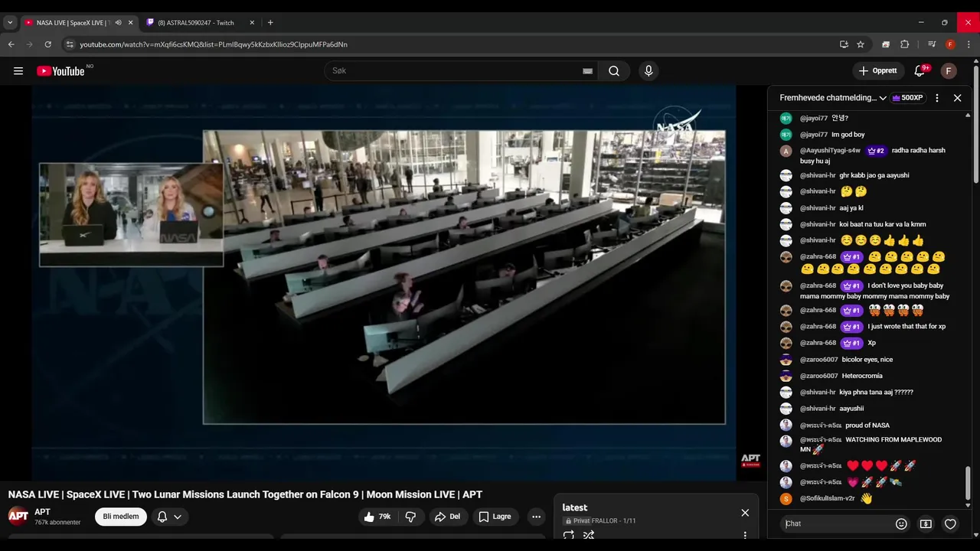The image size is (980, 551).
Task: Send a Super Chat dollar icon
Action: tap(926, 524)
